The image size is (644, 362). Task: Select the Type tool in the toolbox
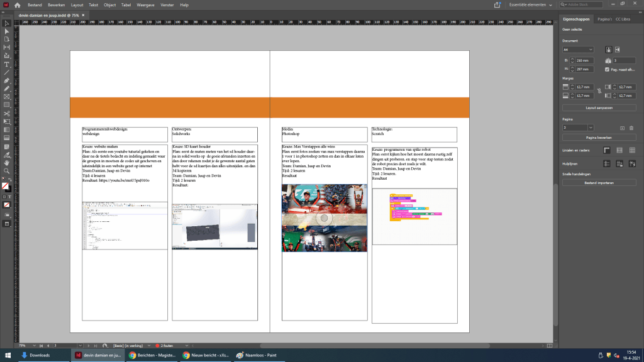point(6,64)
